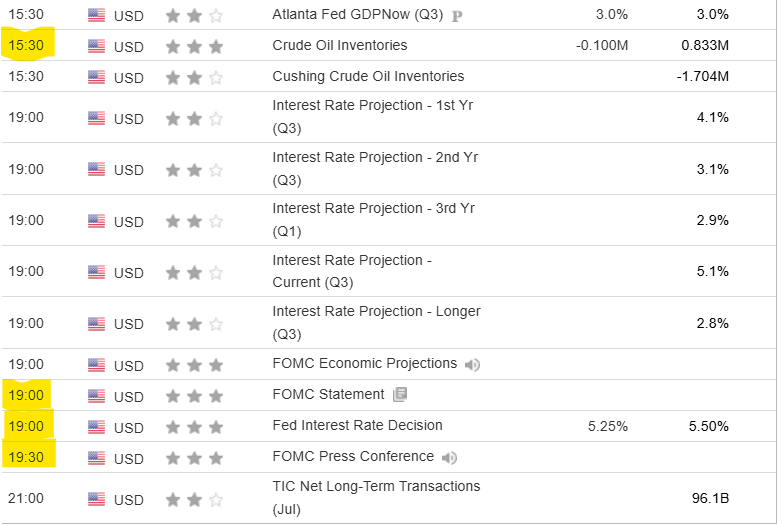Open Interest Rate Projection - Longer event
The width and height of the screenshot is (783, 525).
(x=376, y=322)
